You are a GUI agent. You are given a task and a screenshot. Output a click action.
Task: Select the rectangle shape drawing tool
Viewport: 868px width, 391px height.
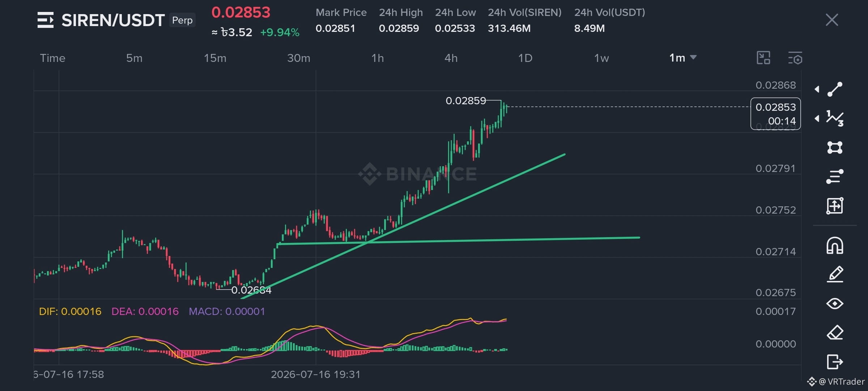pos(835,147)
